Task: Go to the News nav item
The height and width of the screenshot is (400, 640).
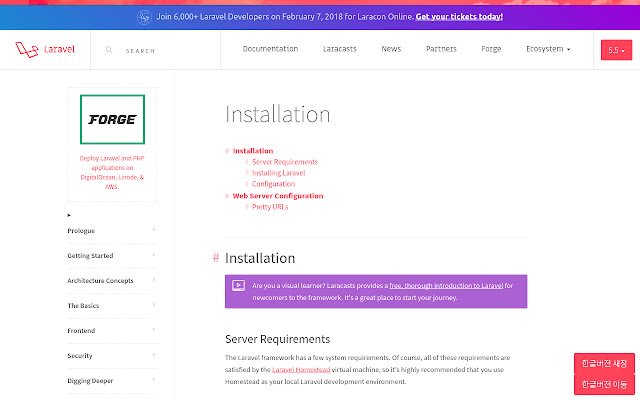Action: pos(391,49)
